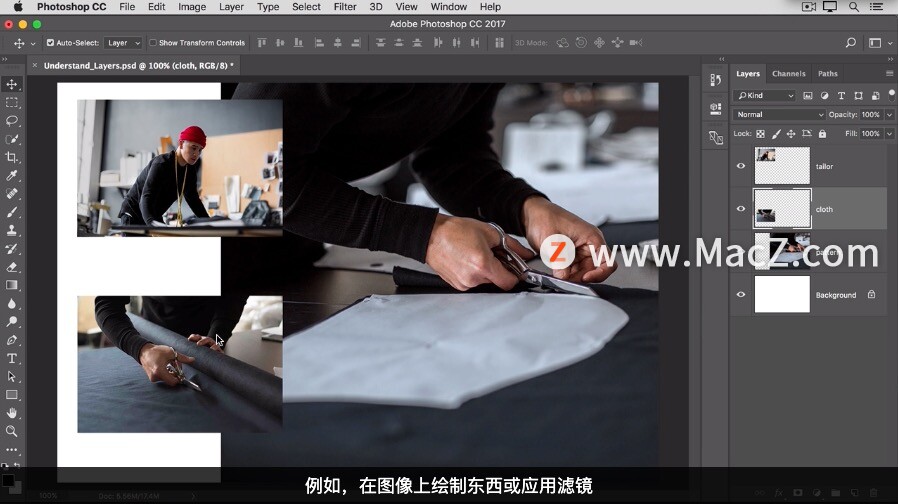Enable Show Transform Controls checkbox
898x504 pixels.
[153, 43]
